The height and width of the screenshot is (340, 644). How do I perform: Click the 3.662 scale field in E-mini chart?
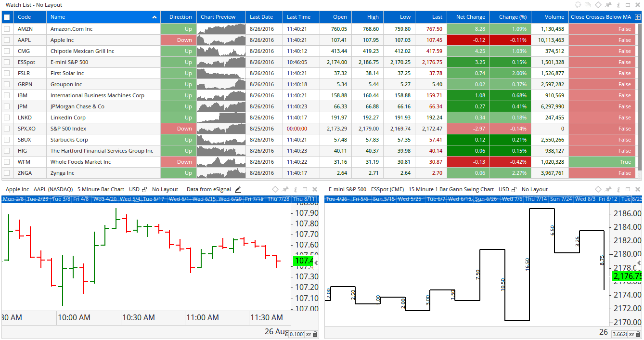click(619, 334)
